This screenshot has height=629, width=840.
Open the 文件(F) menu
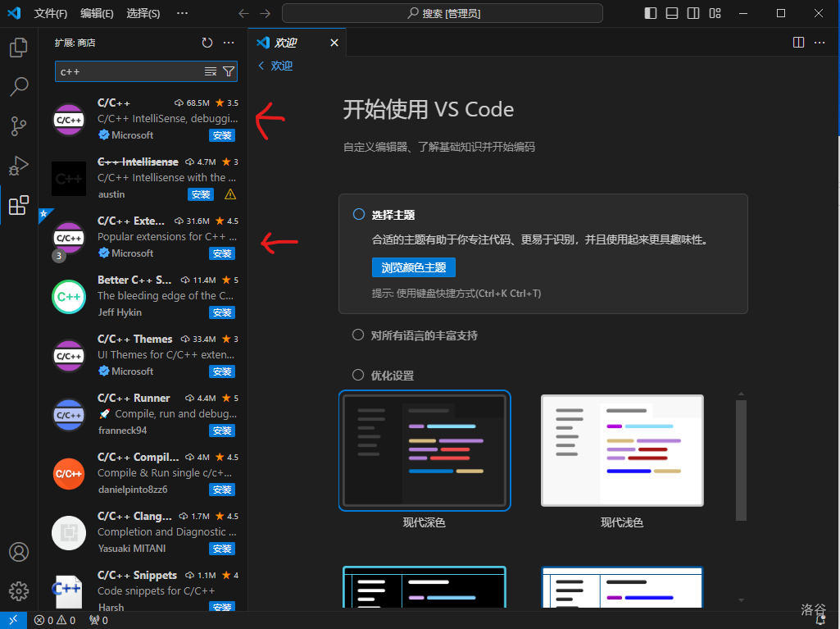50,13
